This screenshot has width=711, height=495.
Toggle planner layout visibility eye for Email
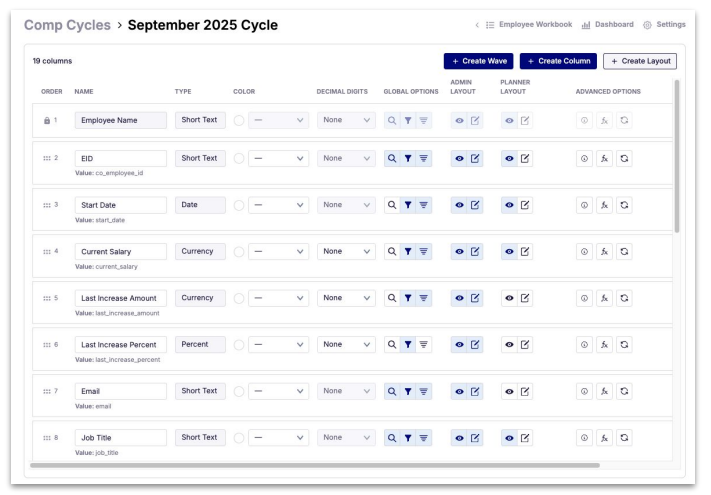tap(509, 392)
